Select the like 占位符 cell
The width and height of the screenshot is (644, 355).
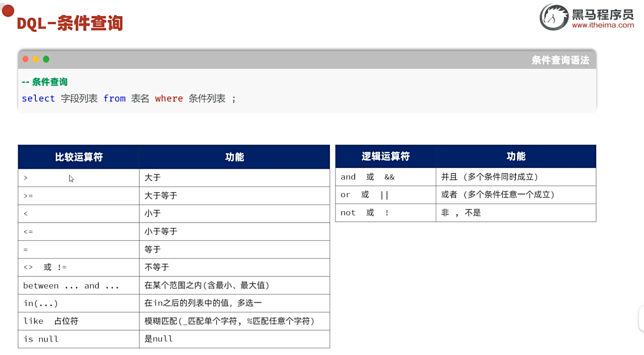coord(78,321)
